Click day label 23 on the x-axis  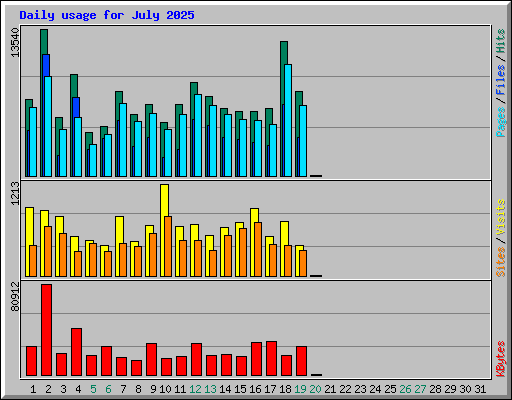click(x=360, y=389)
